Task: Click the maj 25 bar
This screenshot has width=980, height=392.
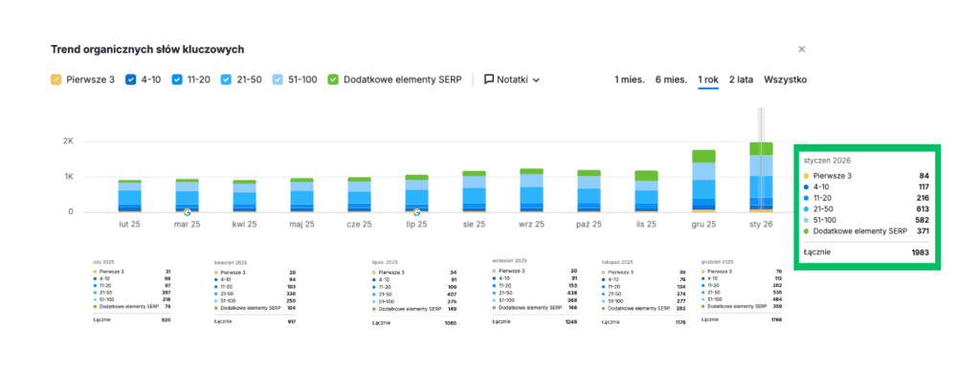Action: pyautogui.click(x=301, y=195)
